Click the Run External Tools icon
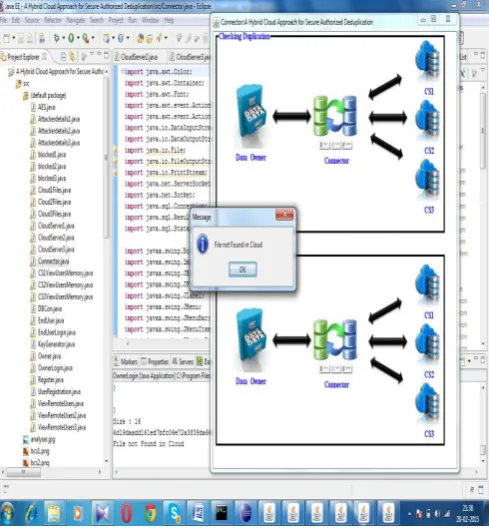Viewport: 489px width, 531px height. click(x=86, y=38)
